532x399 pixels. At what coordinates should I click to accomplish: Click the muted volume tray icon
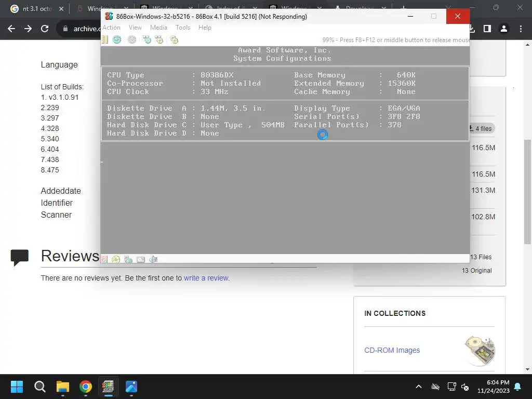465,387
